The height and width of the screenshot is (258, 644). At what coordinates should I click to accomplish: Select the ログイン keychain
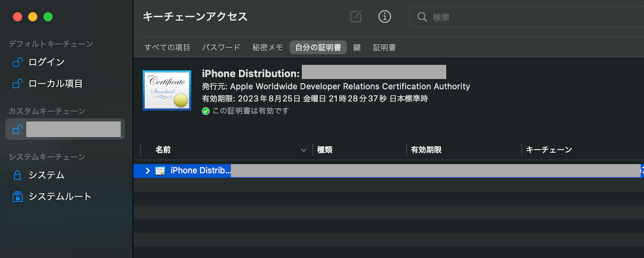tap(65, 62)
